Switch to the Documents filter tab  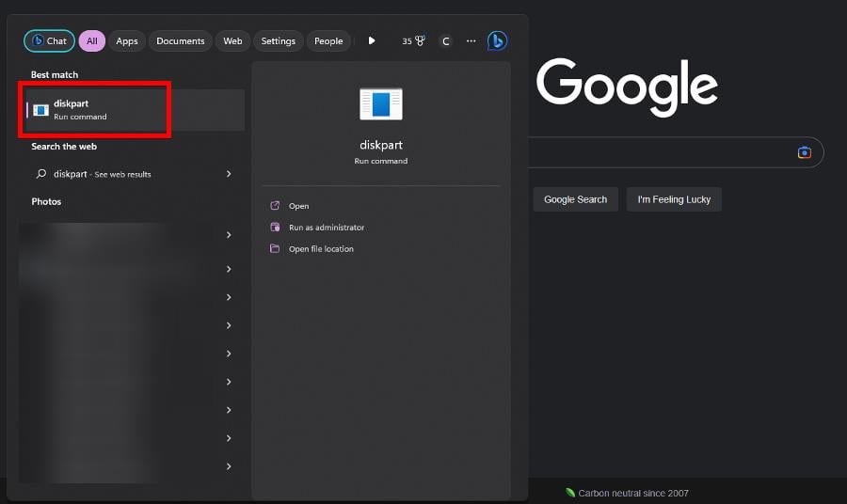click(x=180, y=41)
